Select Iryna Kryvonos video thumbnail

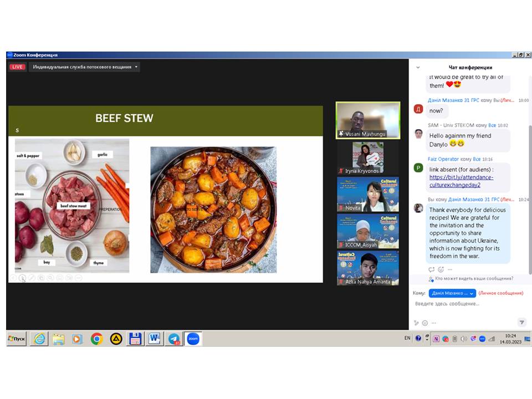[368, 158]
